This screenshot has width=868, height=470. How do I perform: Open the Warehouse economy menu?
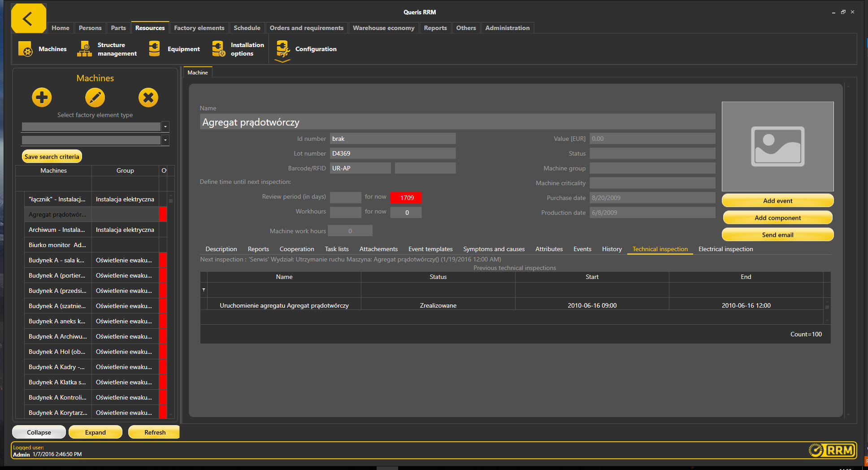click(383, 28)
